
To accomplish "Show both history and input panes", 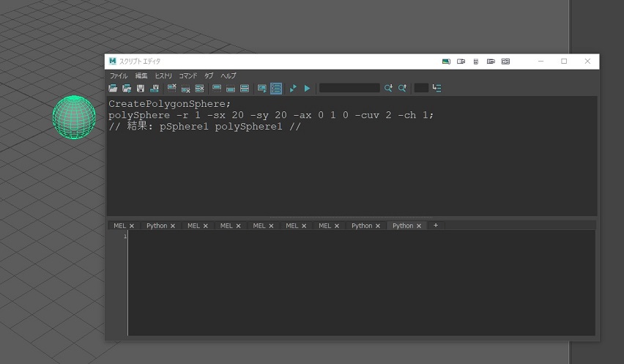I will pyautogui.click(x=245, y=89).
